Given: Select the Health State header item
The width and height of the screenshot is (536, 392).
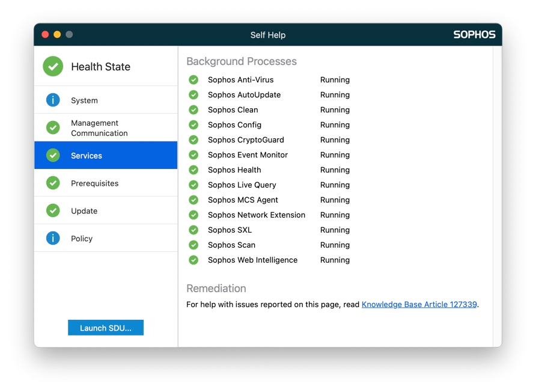Looking at the screenshot, I should click(x=106, y=66).
